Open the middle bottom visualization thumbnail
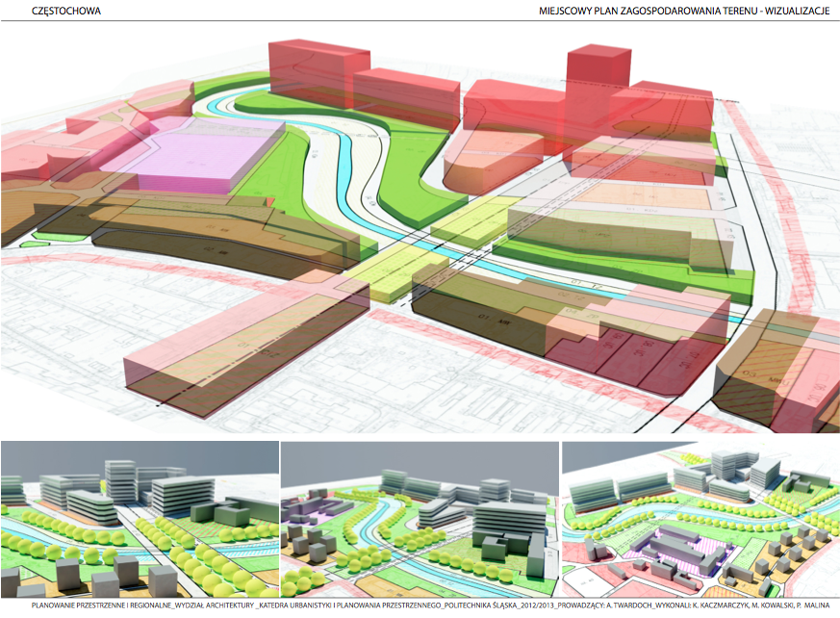 [419, 520]
